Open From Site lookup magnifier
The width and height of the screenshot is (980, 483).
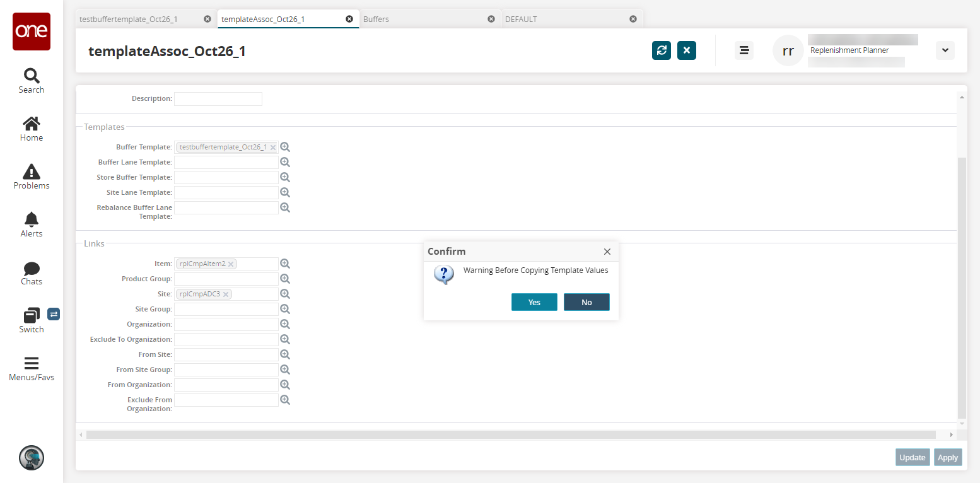pyautogui.click(x=285, y=354)
